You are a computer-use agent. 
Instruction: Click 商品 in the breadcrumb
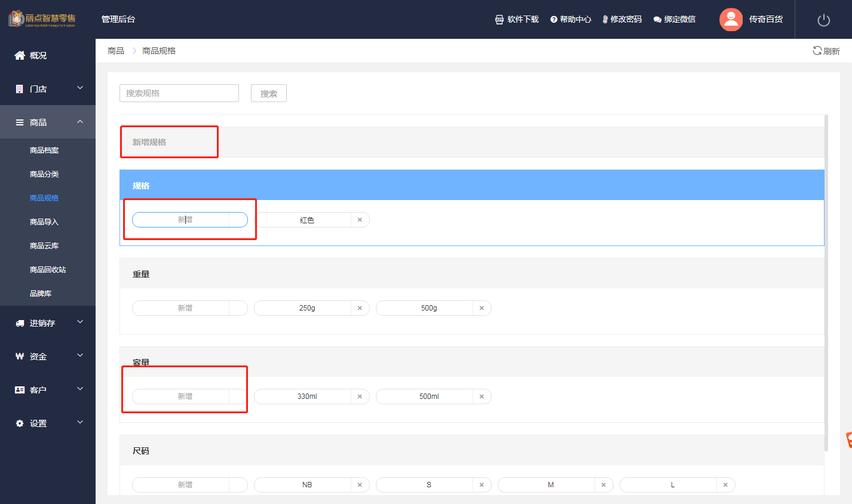click(x=116, y=51)
